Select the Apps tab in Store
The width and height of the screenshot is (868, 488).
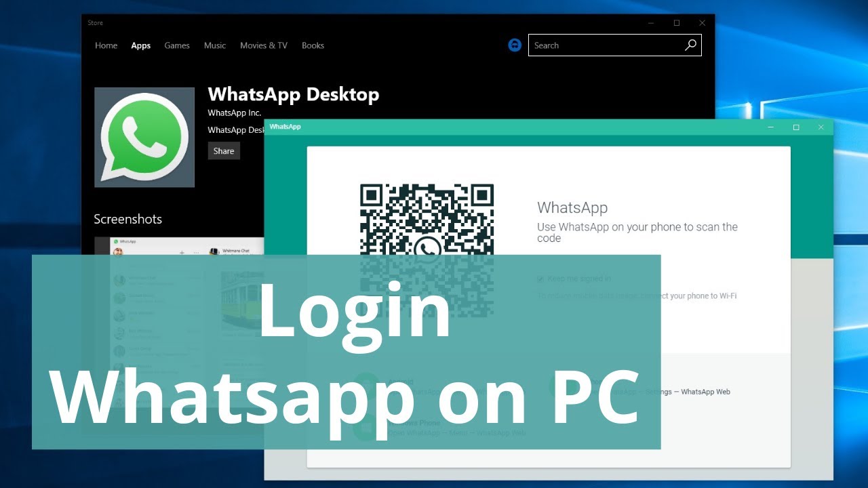(141, 45)
